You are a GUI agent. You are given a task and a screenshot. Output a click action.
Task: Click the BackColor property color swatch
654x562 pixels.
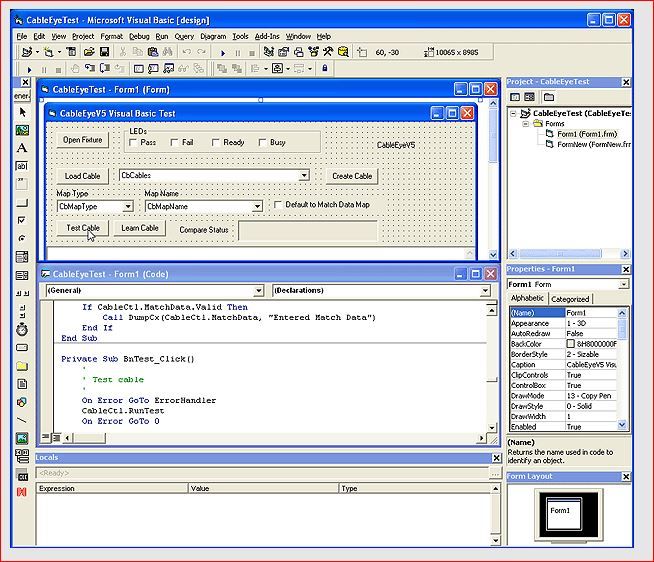(x=571, y=344)
